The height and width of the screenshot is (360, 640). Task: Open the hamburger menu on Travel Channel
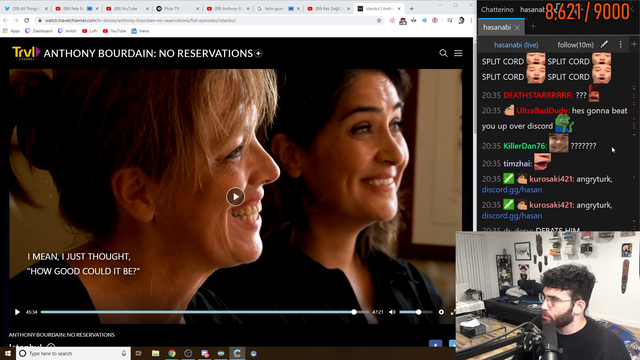(x=458, y=53)
